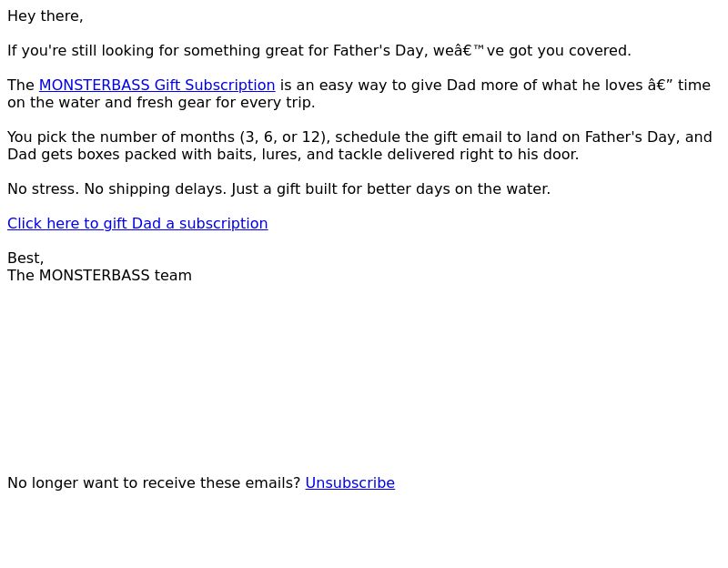The height and width of the screenshot is (568, 728).
Task: Click here to gift Dad a subscription
Action: [137, 224]
